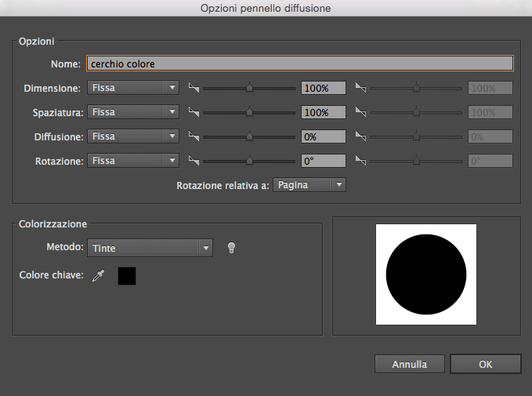Viewport: 532px width, 396px height.
Task: Click the Dimensione 100% value field
Action: (x=324, y=88)
